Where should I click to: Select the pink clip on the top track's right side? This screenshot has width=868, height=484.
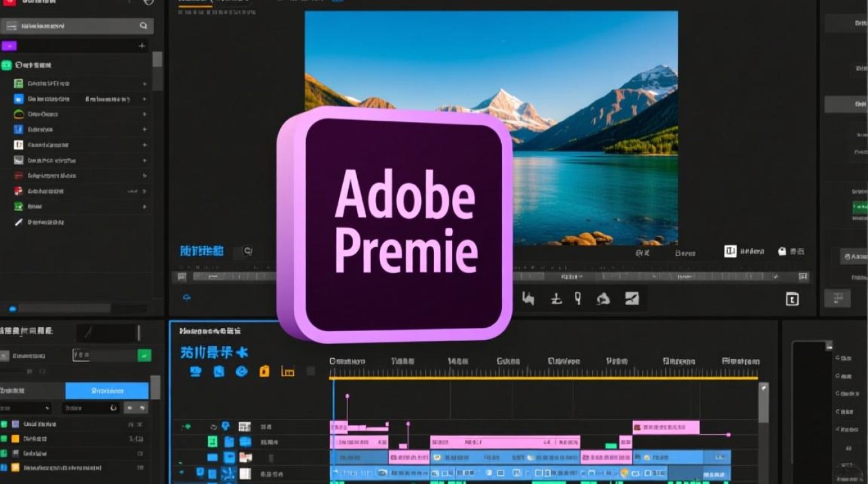click(666, 427)
